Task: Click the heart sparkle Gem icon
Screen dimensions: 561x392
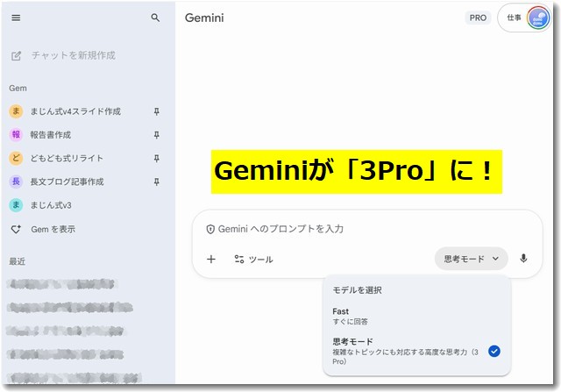Action: pyautogui.click(x=16, y=229)
